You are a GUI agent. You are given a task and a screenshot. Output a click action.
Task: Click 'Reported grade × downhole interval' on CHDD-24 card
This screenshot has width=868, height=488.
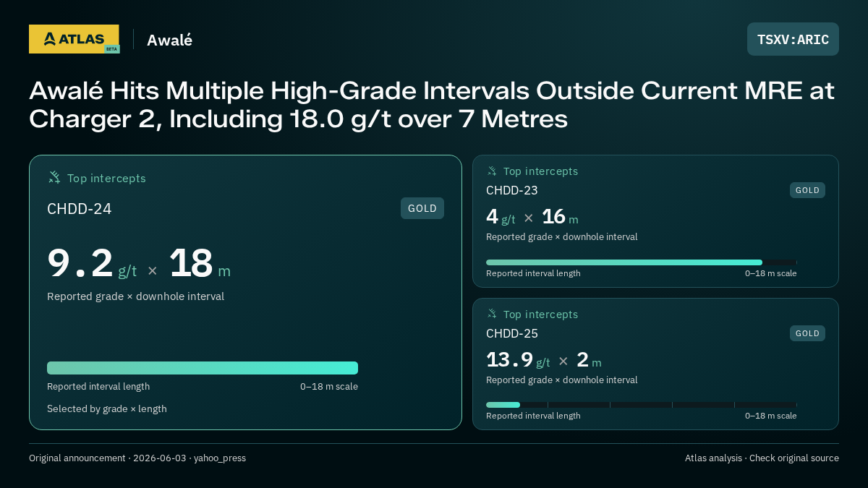pos(136,296)
